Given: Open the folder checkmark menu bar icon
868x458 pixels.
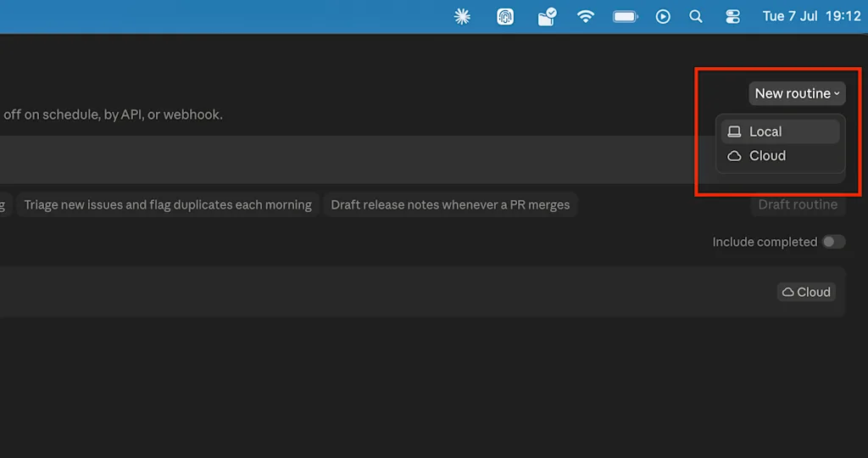Looking at the screenshot, I should [x=547, y=17].
